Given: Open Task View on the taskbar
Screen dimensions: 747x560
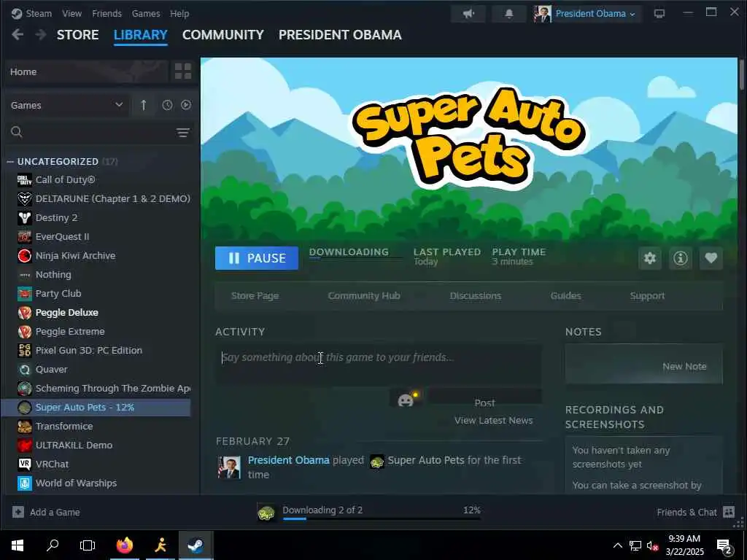Looking at the screenshot, I should pyautogui.click(x=88, y=545).
